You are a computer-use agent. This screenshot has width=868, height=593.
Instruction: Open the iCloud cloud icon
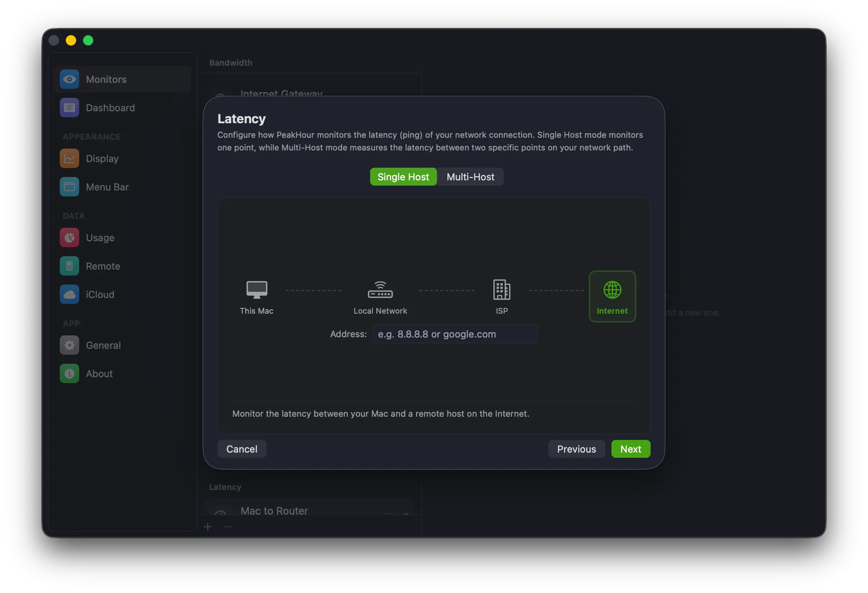click(x=69, y=294)
